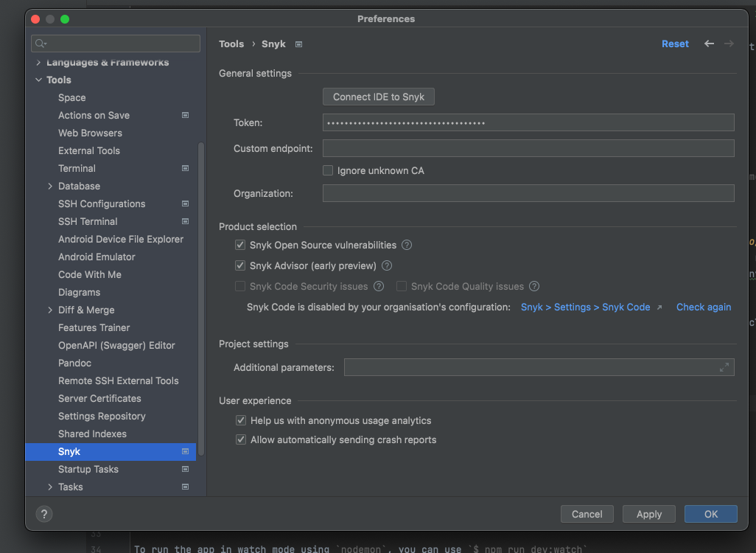Click the project-level icon beside SSH Terminal

(185, 221)
